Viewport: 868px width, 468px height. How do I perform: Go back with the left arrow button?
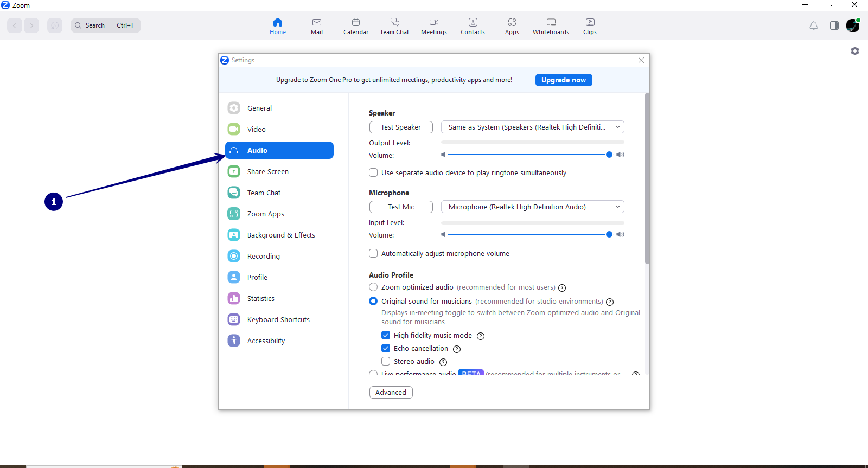pyautogui.click(x=15, y=25)
